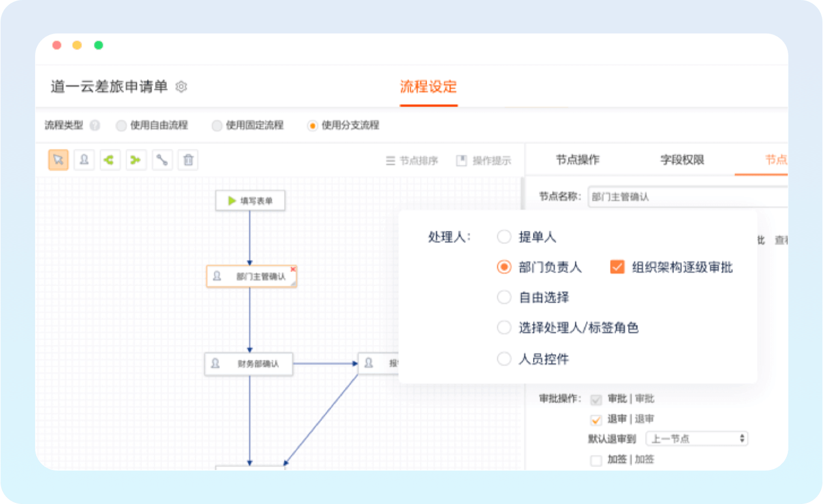Choose 提单人 as the handler

504,237
